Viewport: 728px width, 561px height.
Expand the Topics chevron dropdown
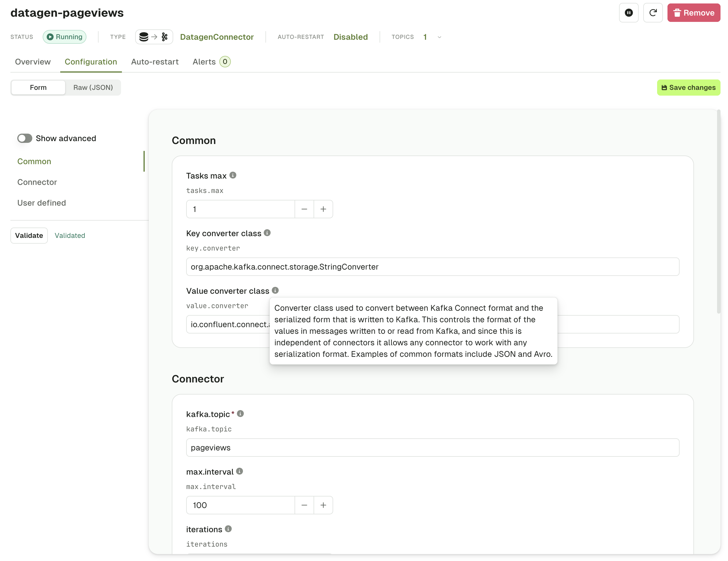pos(439,37)
